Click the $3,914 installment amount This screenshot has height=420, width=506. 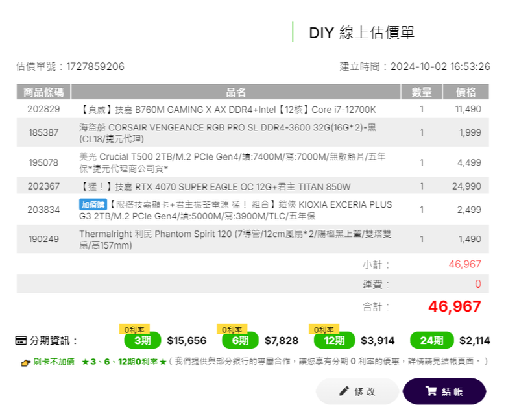pyautogui.click(x=378, y=341)
